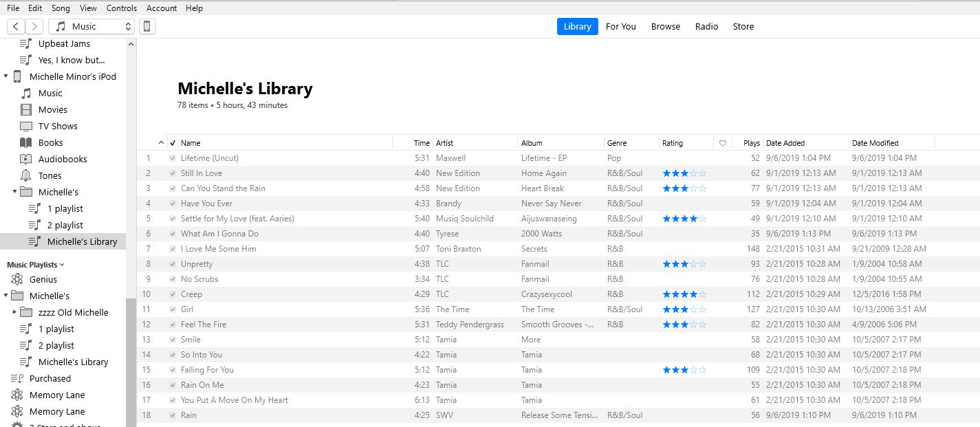Viewport: 980px width, 427px height.
Task: Collapse Michelle's folder under Music Playlists
Action: pyautogui.click(x=6, y=296)
